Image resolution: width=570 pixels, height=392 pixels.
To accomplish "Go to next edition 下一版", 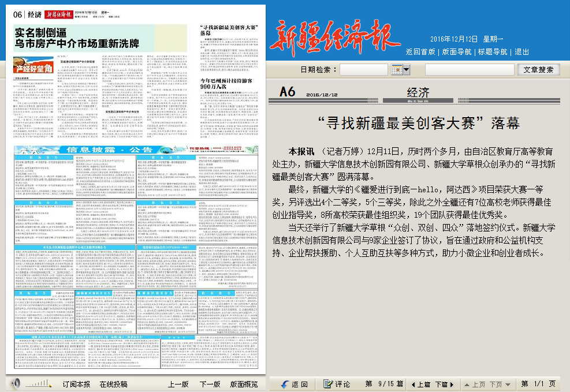I will click(x=210, y=384).
